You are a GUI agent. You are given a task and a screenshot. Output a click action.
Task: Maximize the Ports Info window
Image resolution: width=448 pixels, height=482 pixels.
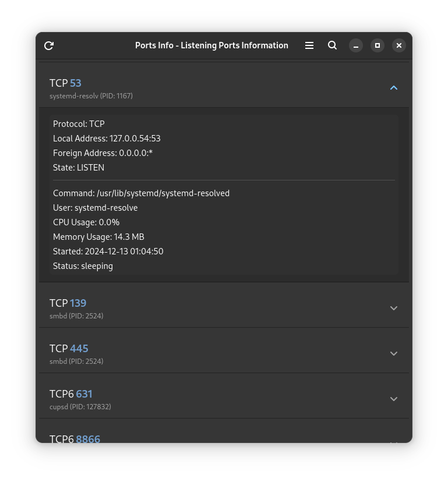pyautogui.click(x=378, y=45)
